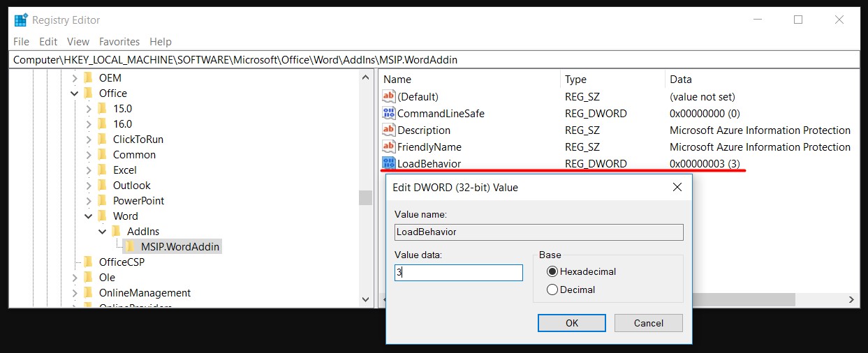Screen dimensions: 868x353
Task: Expand the Common tree node
Action: [88, 155]
